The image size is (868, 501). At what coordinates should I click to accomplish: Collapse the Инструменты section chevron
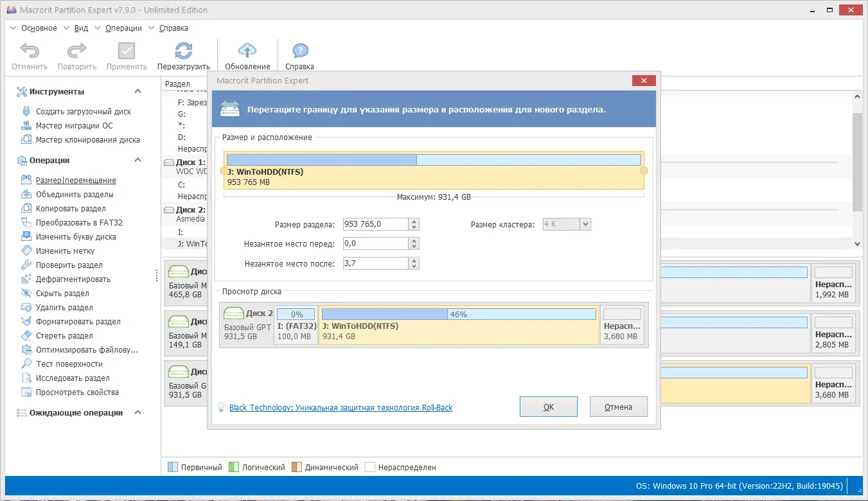click(x=137, y=91)
